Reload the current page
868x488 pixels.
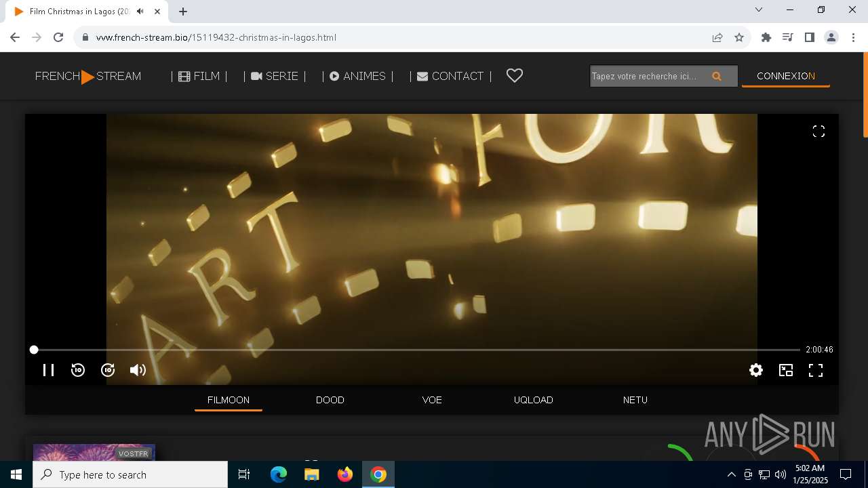point(58,37)
